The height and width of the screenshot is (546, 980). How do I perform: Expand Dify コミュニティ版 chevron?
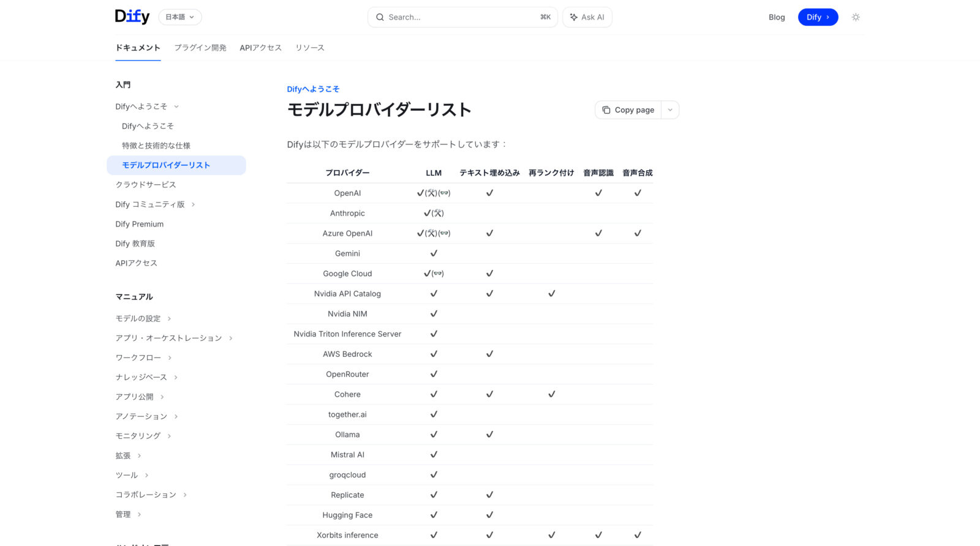coord(193,204)
